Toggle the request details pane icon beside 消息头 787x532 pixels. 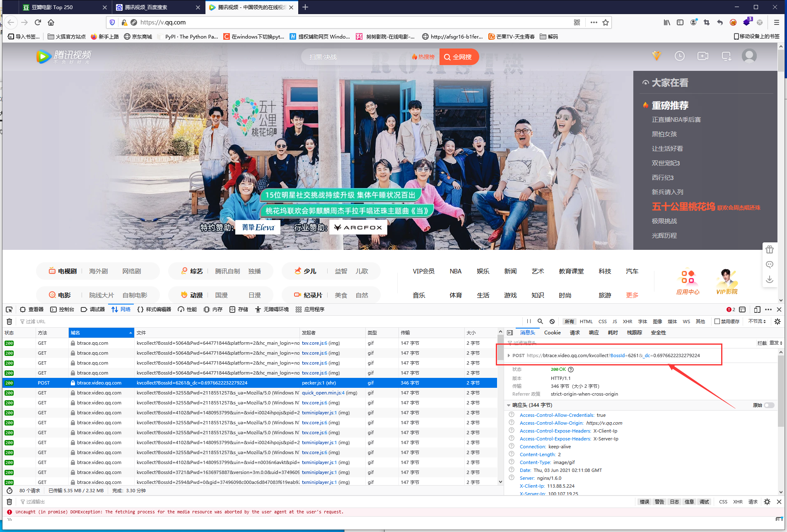click(x=510, y=333)
